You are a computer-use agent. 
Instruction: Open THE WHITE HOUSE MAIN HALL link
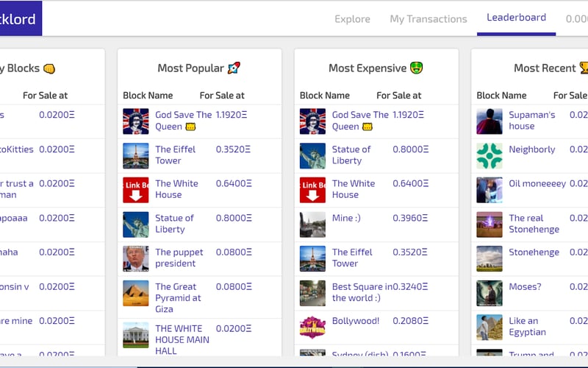pos(182,339)
